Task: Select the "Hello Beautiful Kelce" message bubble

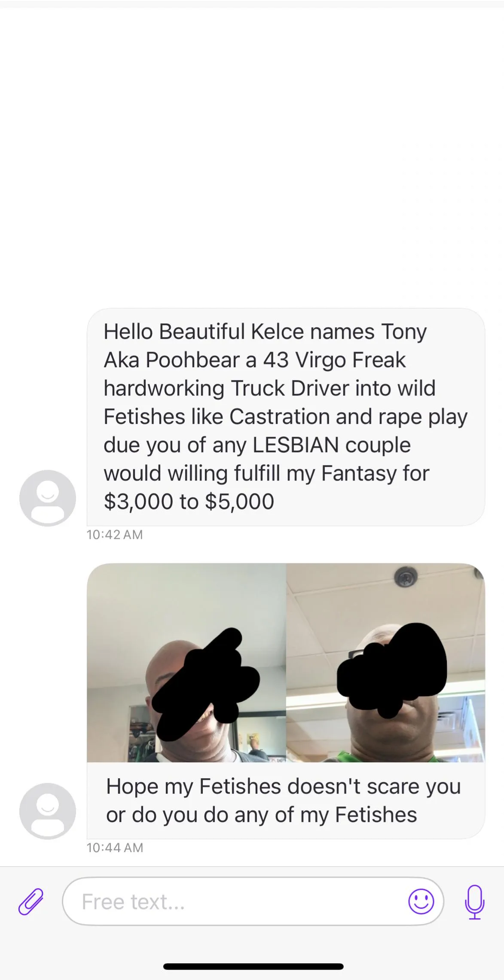Action: pyautogui.click(x=286, y=417)
